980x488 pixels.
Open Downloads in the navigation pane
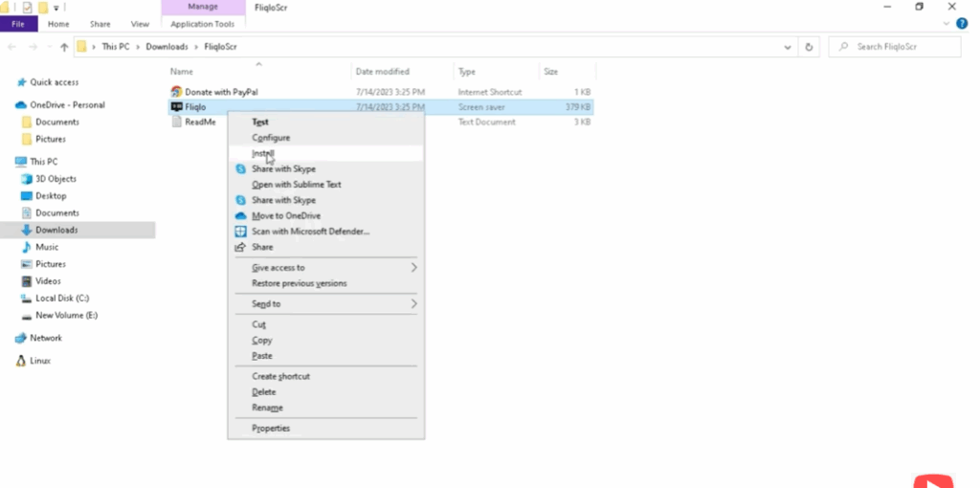[x=56, y=231]
